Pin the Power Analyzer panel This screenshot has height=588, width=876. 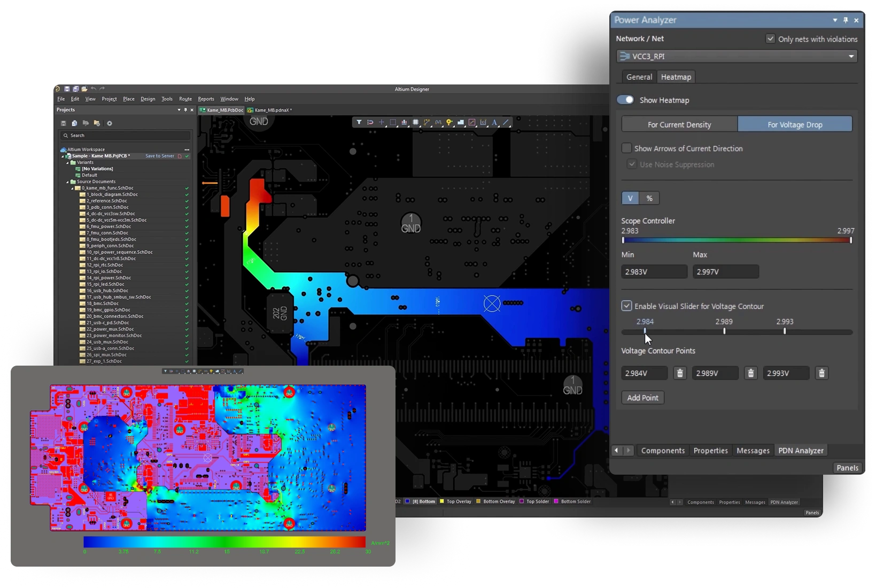[x=846, y=20]
